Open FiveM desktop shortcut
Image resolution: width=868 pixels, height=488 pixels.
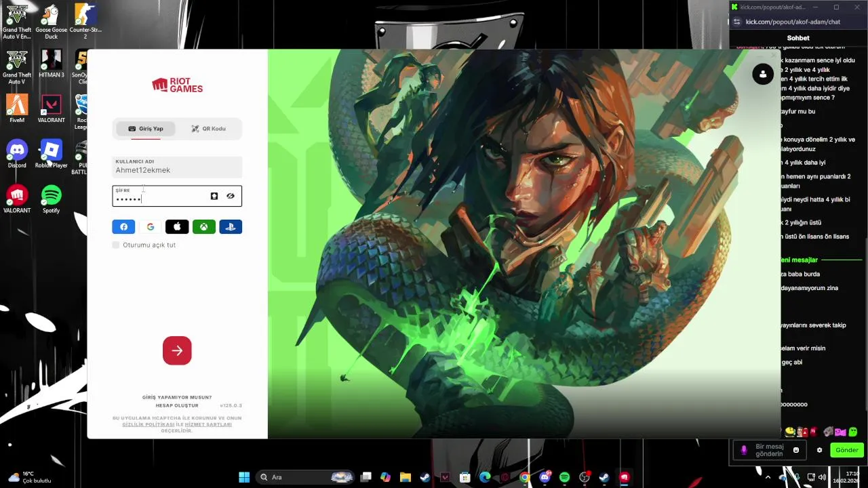(17, 108)
